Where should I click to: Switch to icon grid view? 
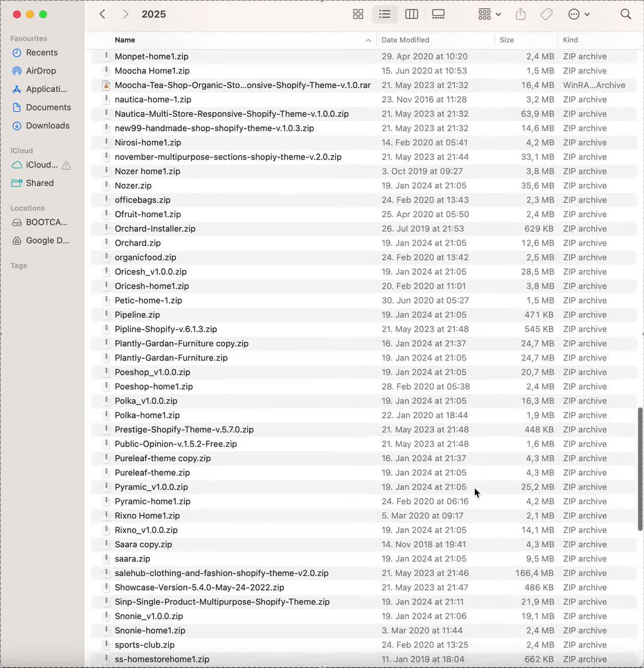(x=358, y=14)
